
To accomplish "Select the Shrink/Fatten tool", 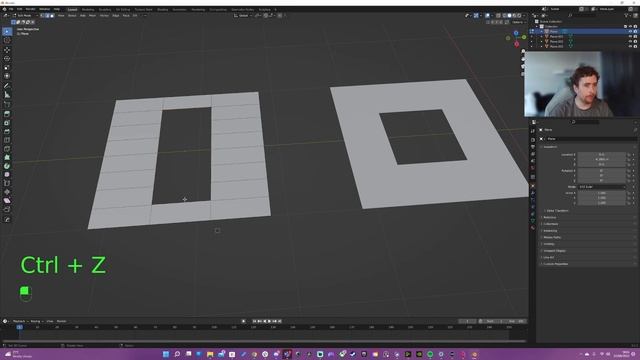I will coord(7,192).
